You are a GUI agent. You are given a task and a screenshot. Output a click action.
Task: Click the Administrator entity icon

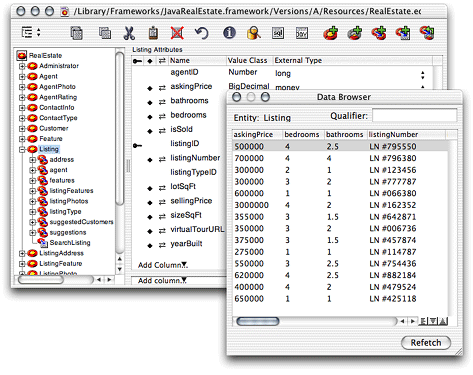(x=32, y=66)
